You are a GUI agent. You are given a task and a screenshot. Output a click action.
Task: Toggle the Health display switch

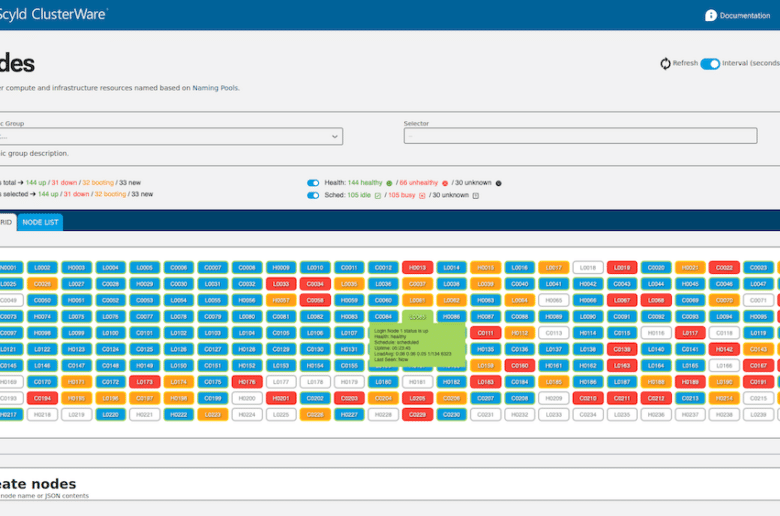click(313, 183)
